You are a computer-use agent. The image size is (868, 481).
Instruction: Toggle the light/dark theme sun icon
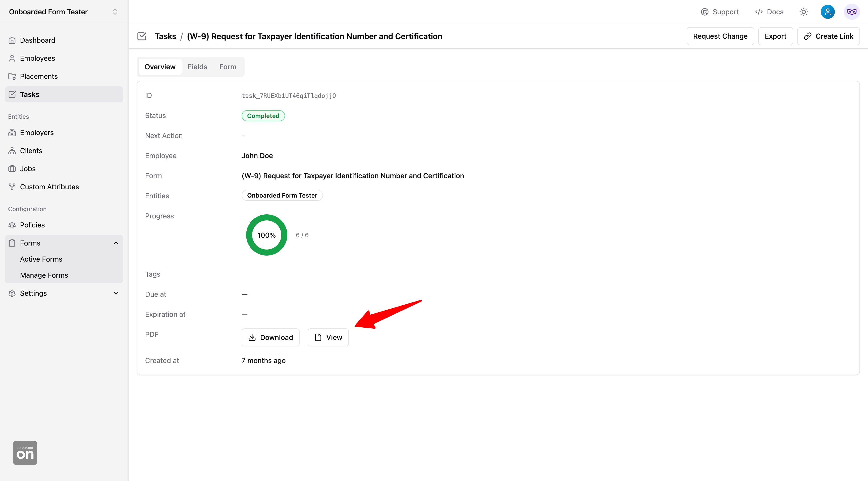click(x=803, y=12)
